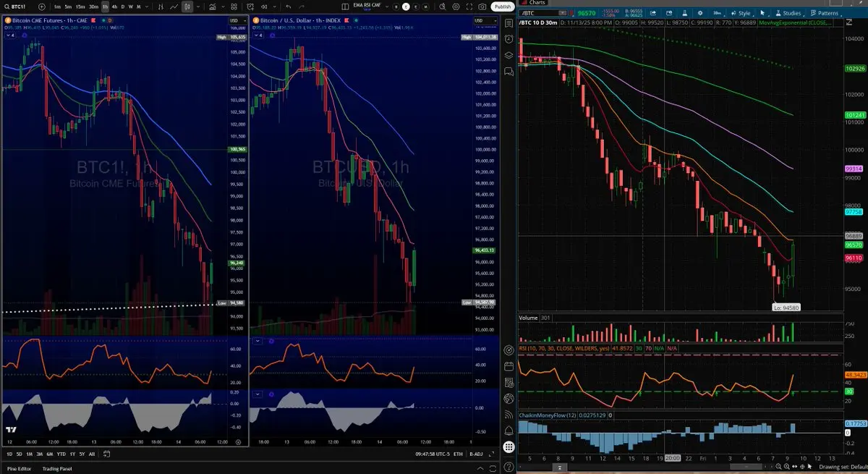Click the add symbol plus icon
This screenshot has width=868, height=474.
click(42, 7)
